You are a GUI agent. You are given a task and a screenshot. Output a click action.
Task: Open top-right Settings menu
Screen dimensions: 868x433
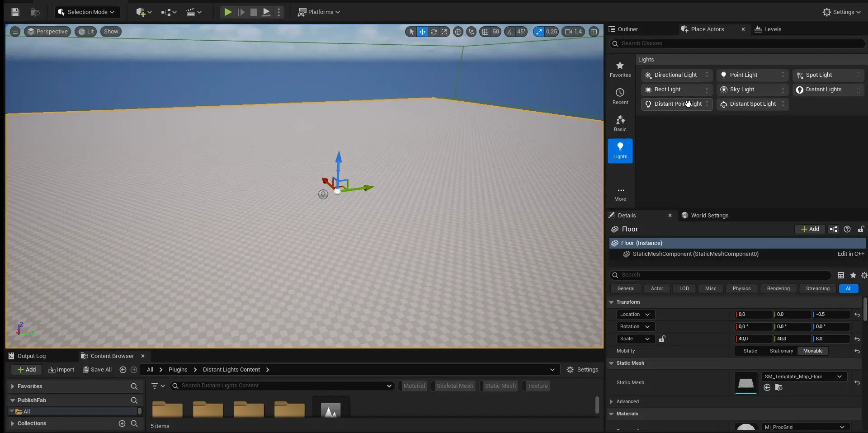pos(841,12)
